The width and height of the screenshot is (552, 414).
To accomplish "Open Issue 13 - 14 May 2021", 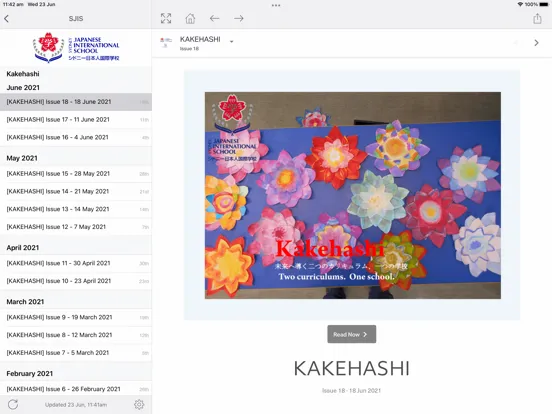I will pyautogui.click(x=76, y=209).
